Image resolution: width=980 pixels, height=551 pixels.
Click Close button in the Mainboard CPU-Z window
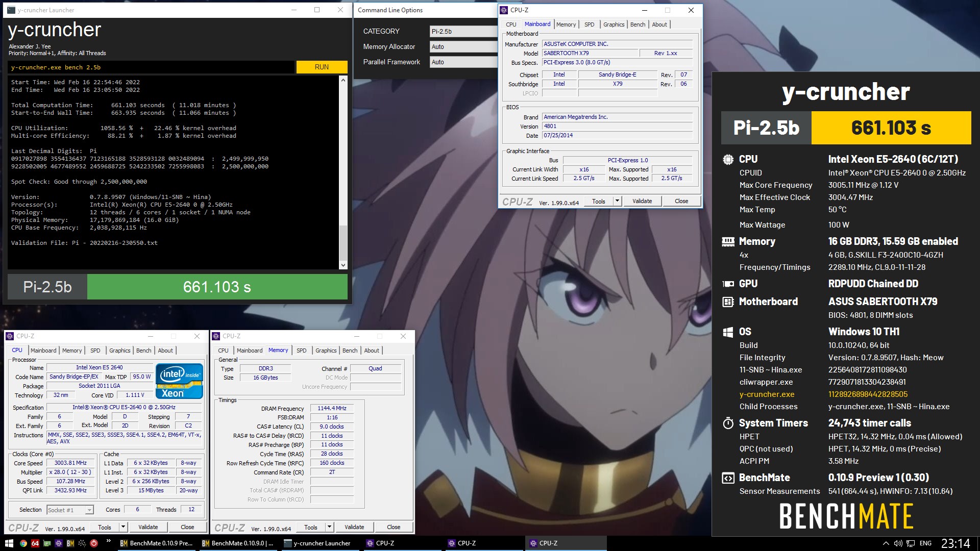681,201
